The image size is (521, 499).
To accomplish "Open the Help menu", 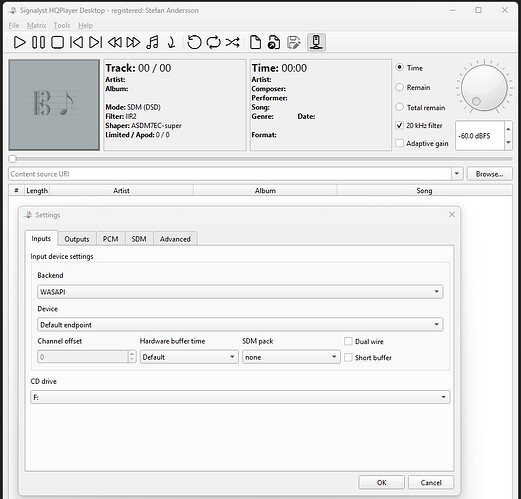I will [x=85, y=25].
